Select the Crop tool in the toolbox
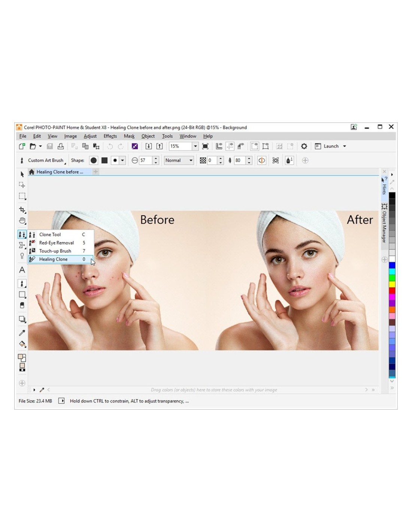The image size is (412, 532). point(22,210)
